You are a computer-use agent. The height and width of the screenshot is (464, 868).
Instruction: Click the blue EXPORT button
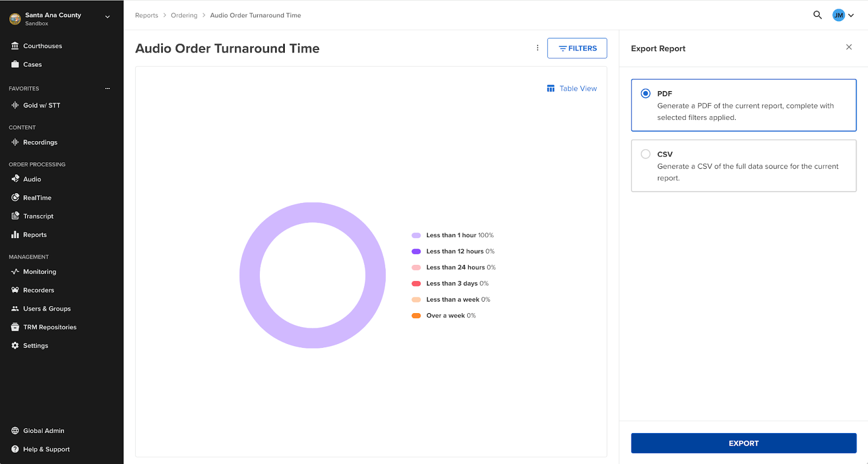click(x=744, y=443)
